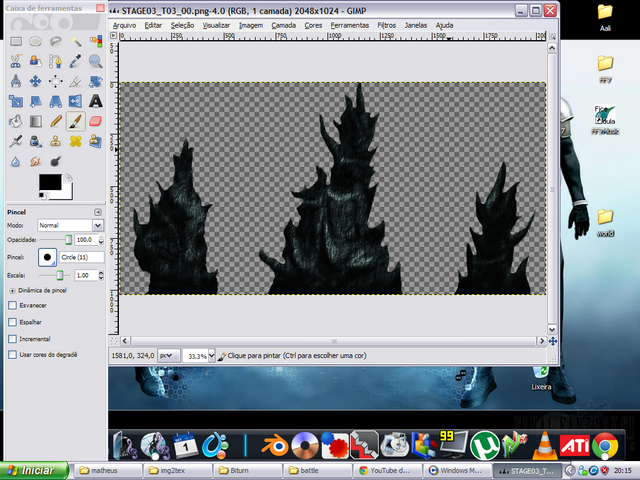Enable the Esvanecer checkbox
This screenshot has width=640, height=480.
point(13,305)
